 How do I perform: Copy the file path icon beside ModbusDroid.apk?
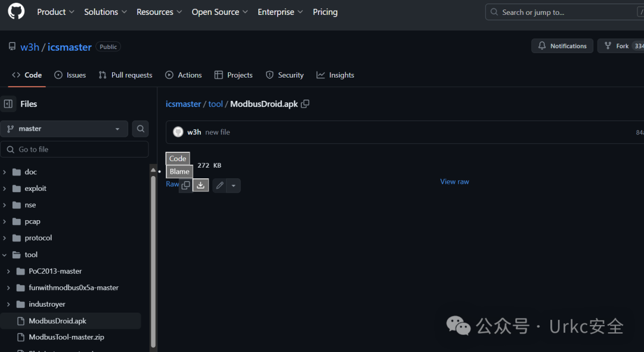click(x=305, y=104)
